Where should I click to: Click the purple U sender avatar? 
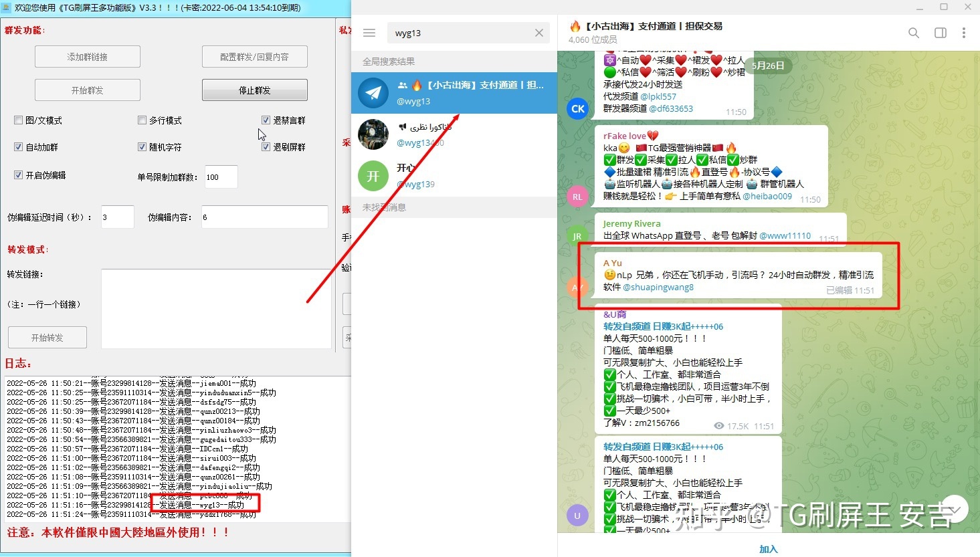(577, 516)
